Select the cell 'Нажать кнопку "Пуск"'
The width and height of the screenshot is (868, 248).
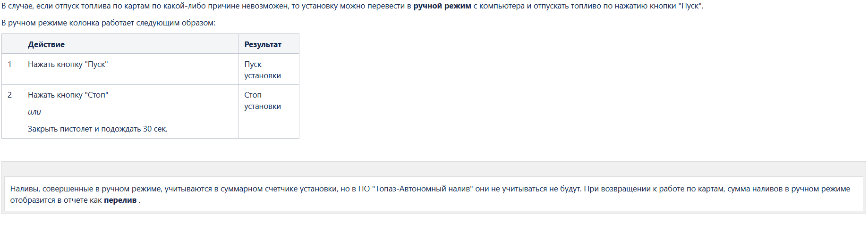[x=130, y=69]
